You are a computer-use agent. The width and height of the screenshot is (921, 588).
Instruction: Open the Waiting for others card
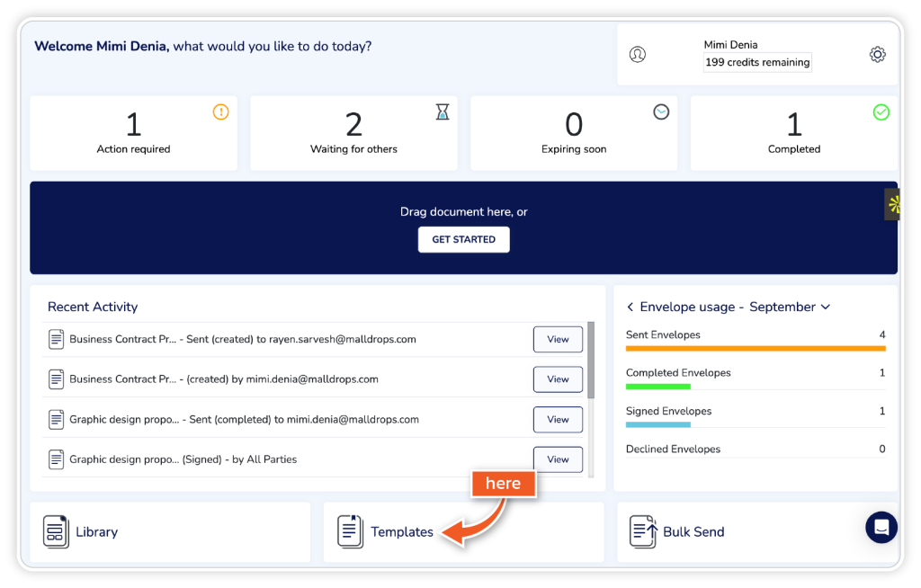pyautogui.click(x=353, y=133)
